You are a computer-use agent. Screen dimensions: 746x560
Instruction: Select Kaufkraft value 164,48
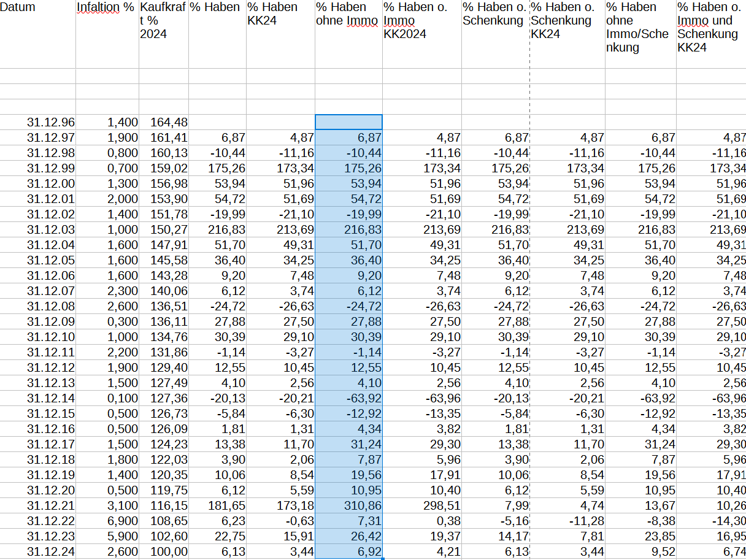point(164,122)
